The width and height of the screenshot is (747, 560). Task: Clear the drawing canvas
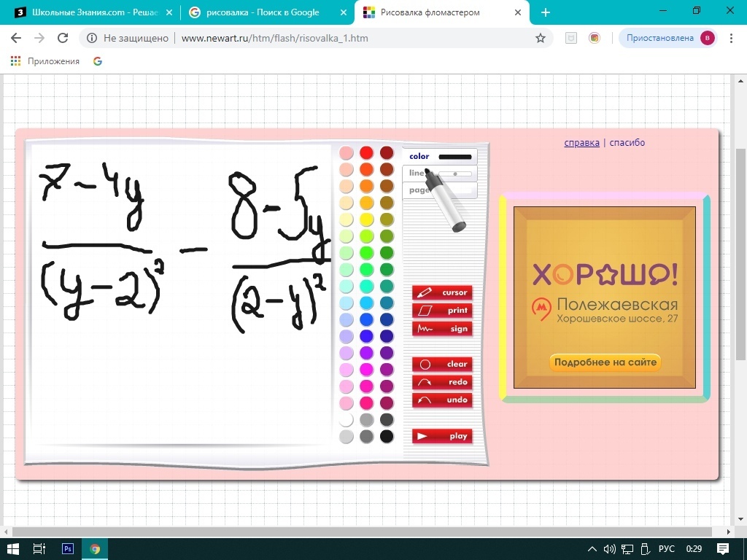coord(442,364)
